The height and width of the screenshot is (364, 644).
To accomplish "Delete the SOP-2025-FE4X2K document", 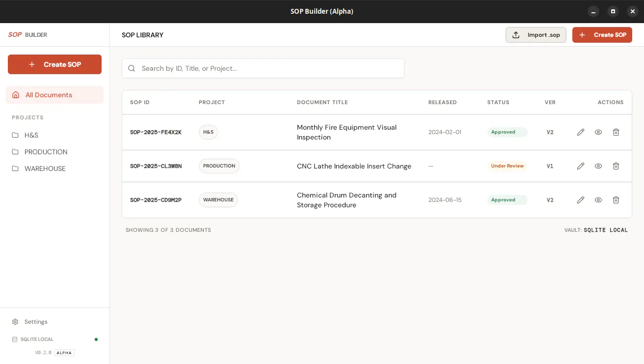I will (616, 132).
